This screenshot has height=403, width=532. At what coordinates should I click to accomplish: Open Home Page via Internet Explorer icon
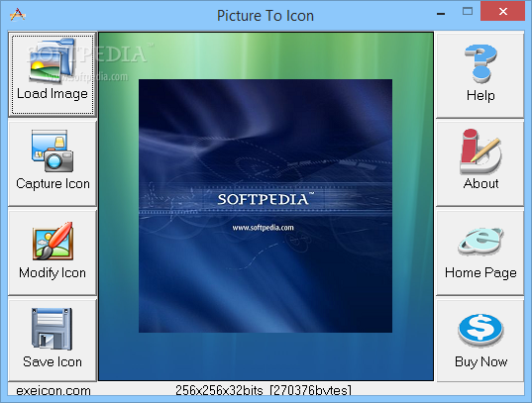pos(480,242)
